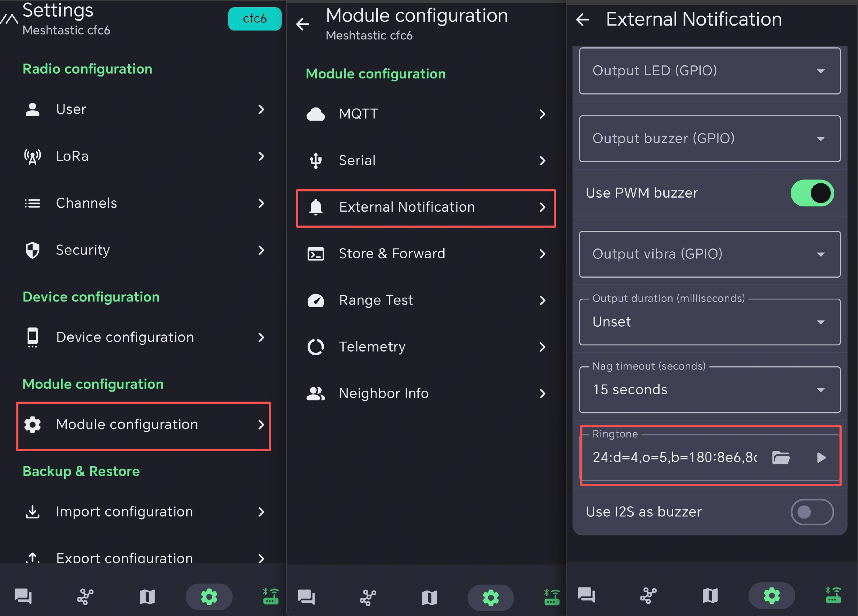Screen dimensions: 858x616
Task: Go back from Module configuration screen
Action: point(303,24)
